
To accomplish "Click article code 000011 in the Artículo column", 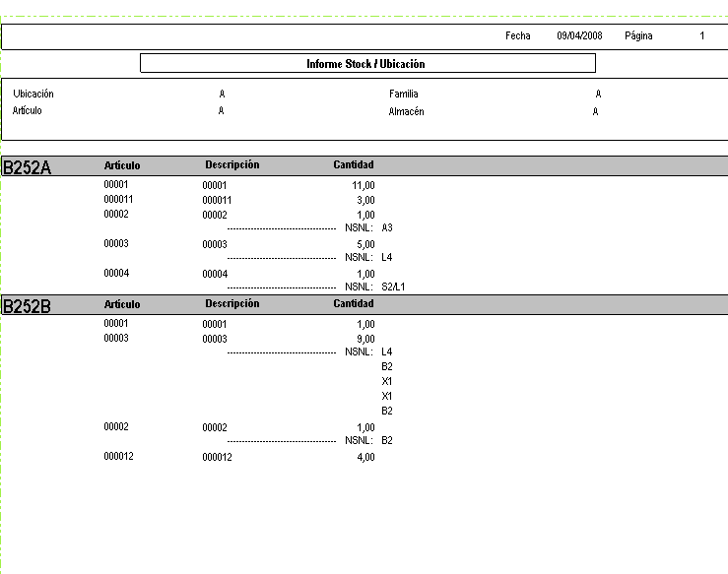I will (x=118, y=199).
